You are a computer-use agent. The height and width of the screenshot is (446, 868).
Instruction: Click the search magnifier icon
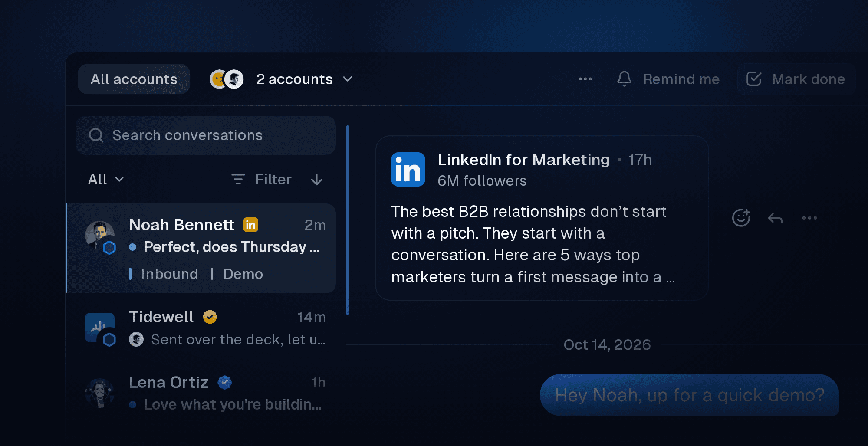point(96,135)
